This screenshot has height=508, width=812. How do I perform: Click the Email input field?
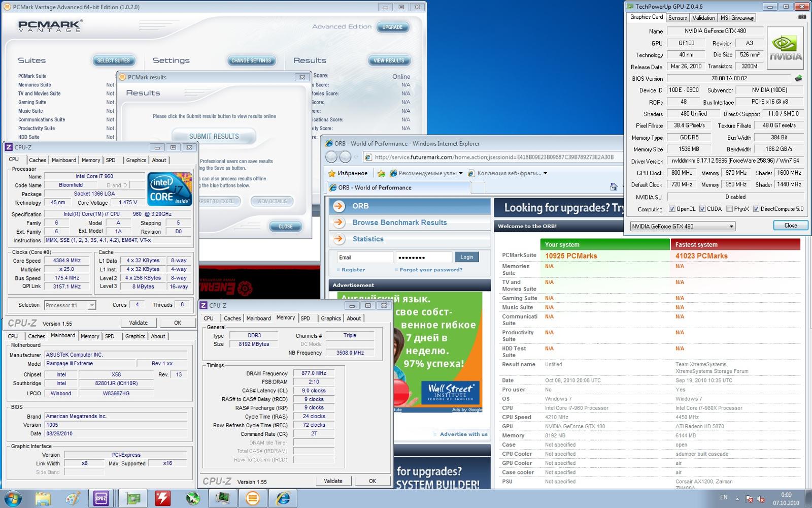(364, 257)
